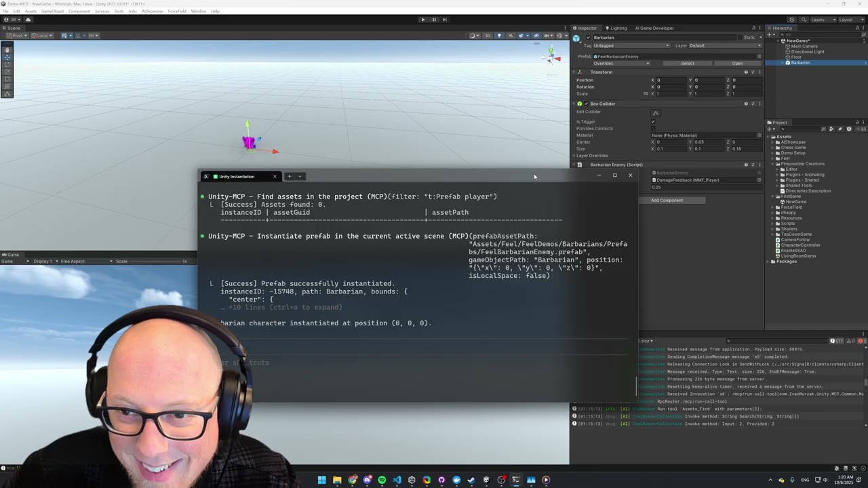Screen dimensions: 868x488
Task: Expand the AIShowcase folder in Project
Action: click(774, 142)
